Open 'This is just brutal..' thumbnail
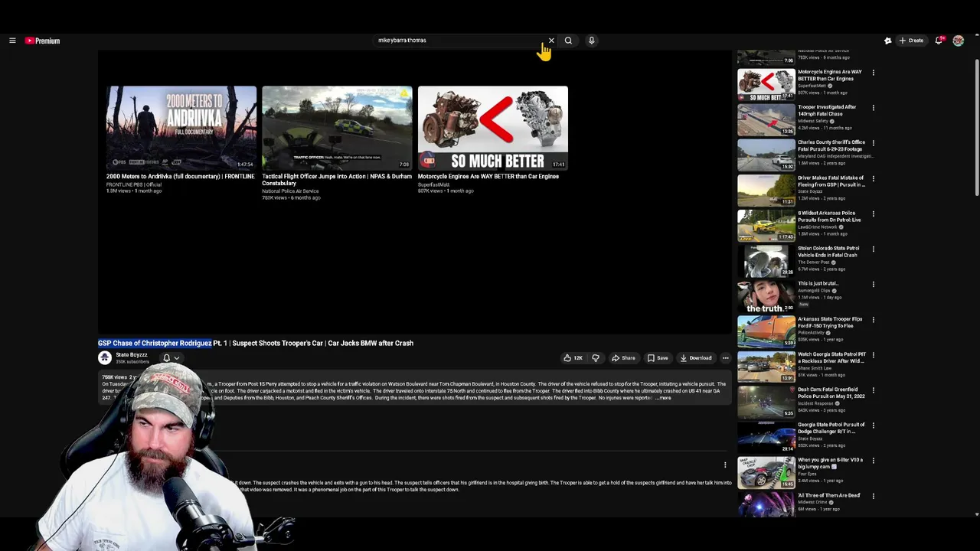Screen dimensions: 980x551 [766, 296]
